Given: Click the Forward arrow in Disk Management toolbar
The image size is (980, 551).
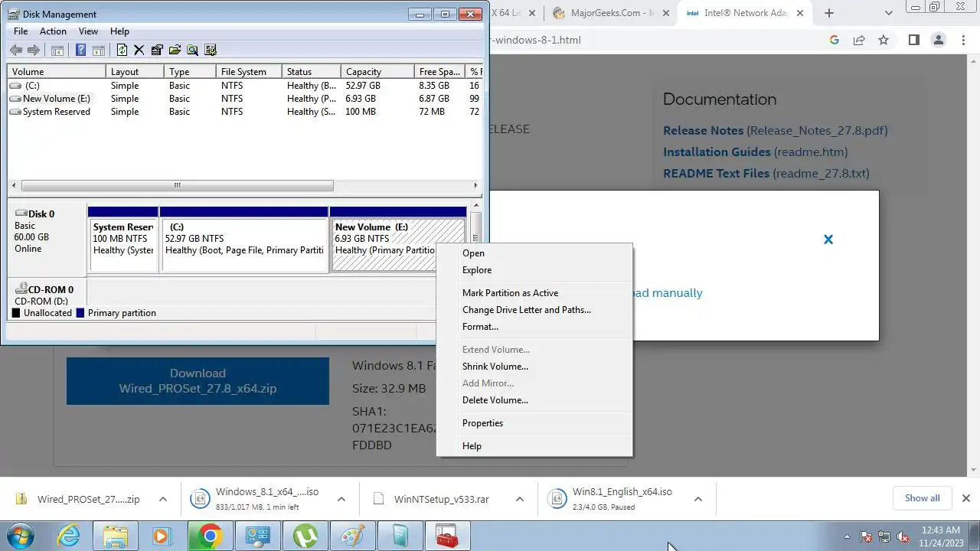Looking at the screenshot, I should tap(33, 50).
